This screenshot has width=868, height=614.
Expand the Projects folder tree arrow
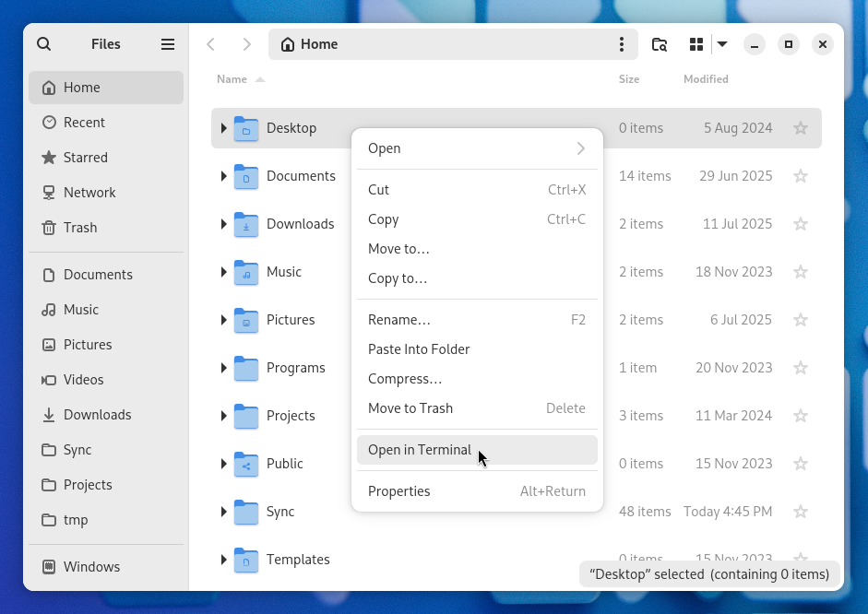(223, 416)
